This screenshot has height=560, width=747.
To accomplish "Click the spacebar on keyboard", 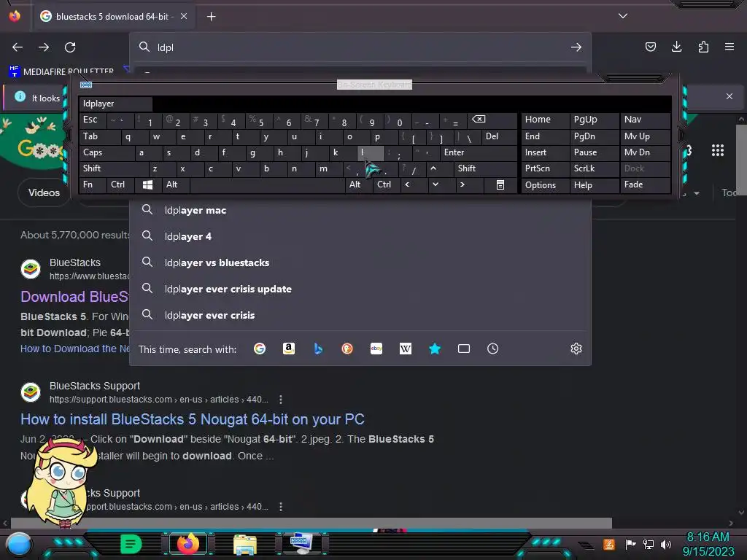I will (x=268, y=184).
